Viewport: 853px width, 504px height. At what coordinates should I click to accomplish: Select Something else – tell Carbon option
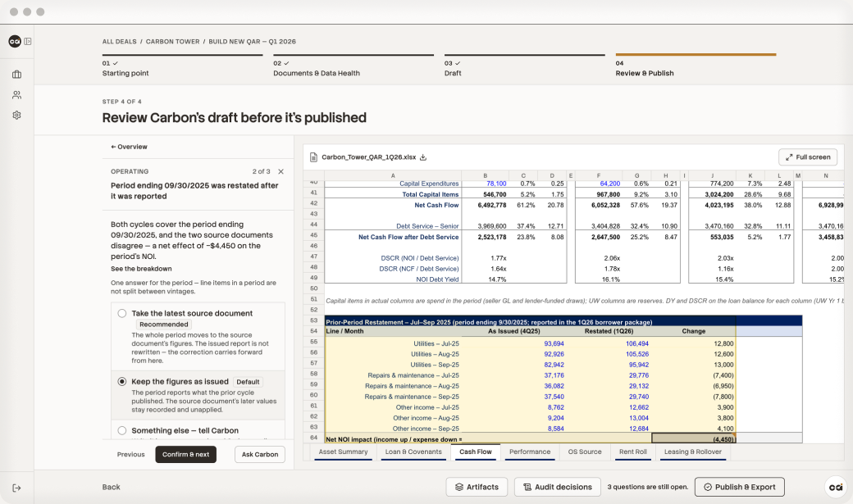(122, 430)
